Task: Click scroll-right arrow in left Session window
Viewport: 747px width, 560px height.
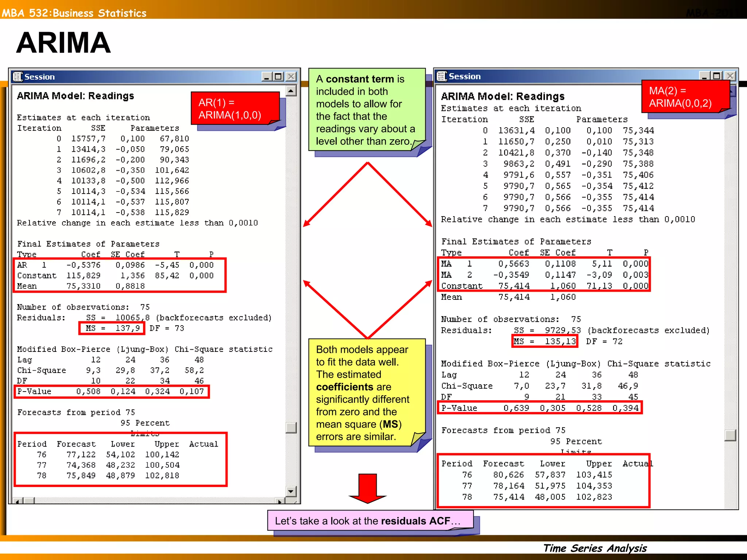Action: [x=280, y=501]
